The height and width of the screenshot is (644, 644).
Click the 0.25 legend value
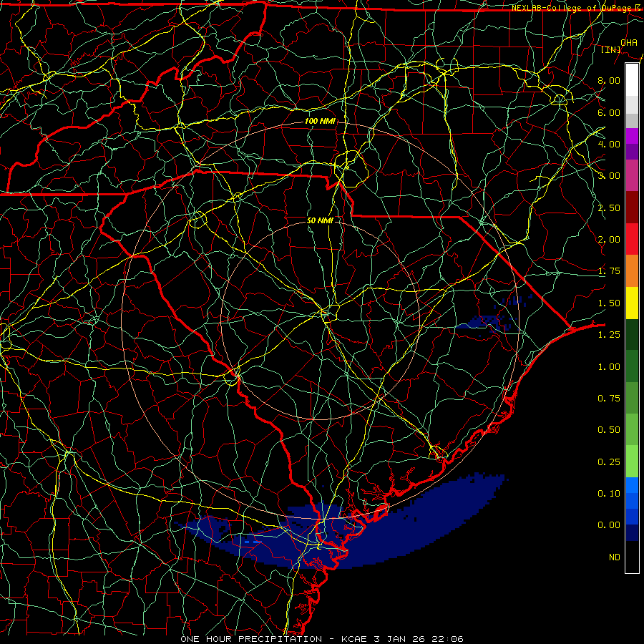(x=609, y=462)
